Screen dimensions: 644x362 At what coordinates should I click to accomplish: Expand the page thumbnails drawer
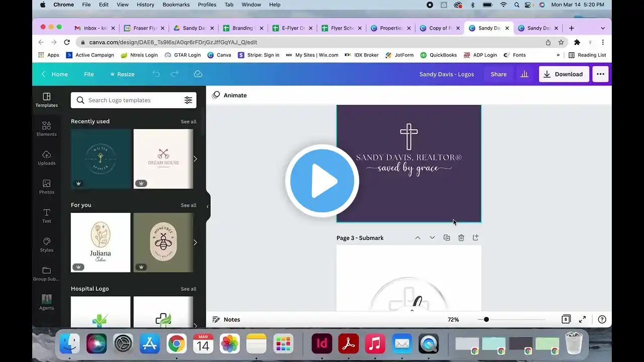[x=412, y=310]
